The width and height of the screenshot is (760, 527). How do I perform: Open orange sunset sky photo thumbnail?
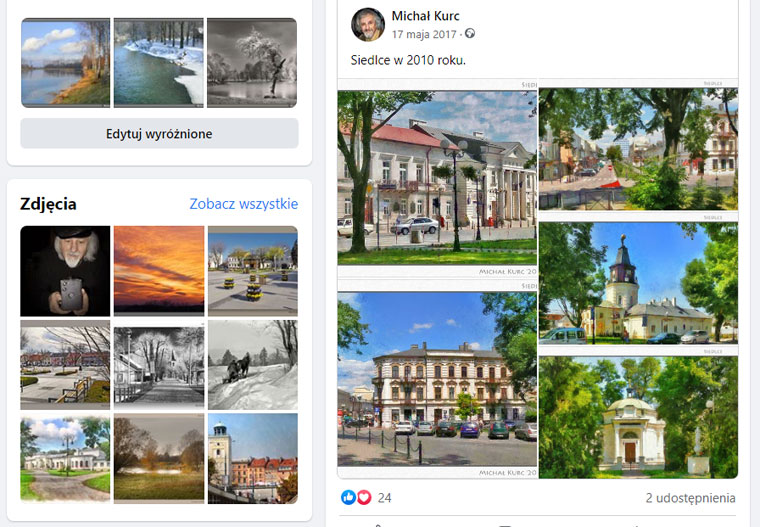(159, 271)
